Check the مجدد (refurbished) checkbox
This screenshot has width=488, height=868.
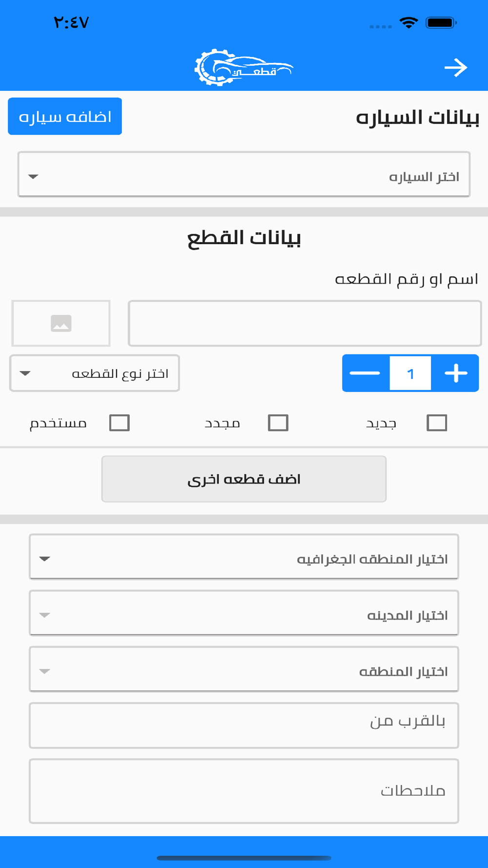click(278, 423)
